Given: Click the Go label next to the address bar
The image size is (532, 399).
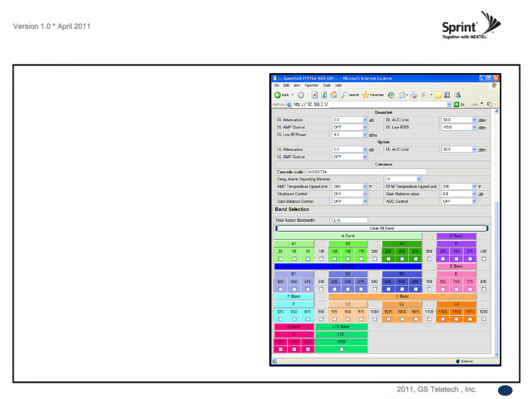Looking at the screenshot, I should pyautogui.click(x=462, y=105).
